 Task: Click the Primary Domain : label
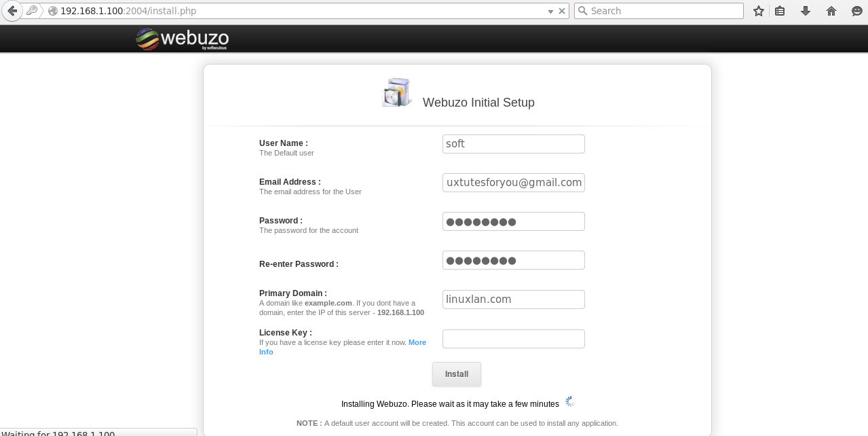pyautogui.click(x=293, y=293)
